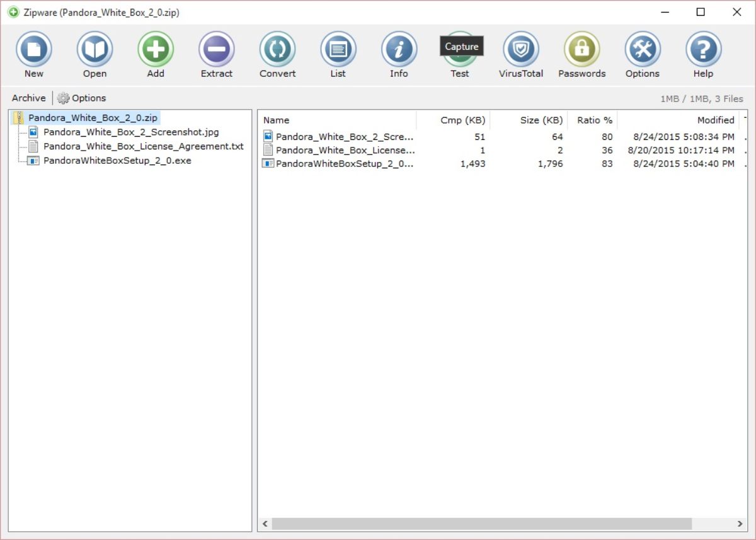Open the Info toolbar icon
This screenshot has height=540, width=756.
(x=399, y=50)
